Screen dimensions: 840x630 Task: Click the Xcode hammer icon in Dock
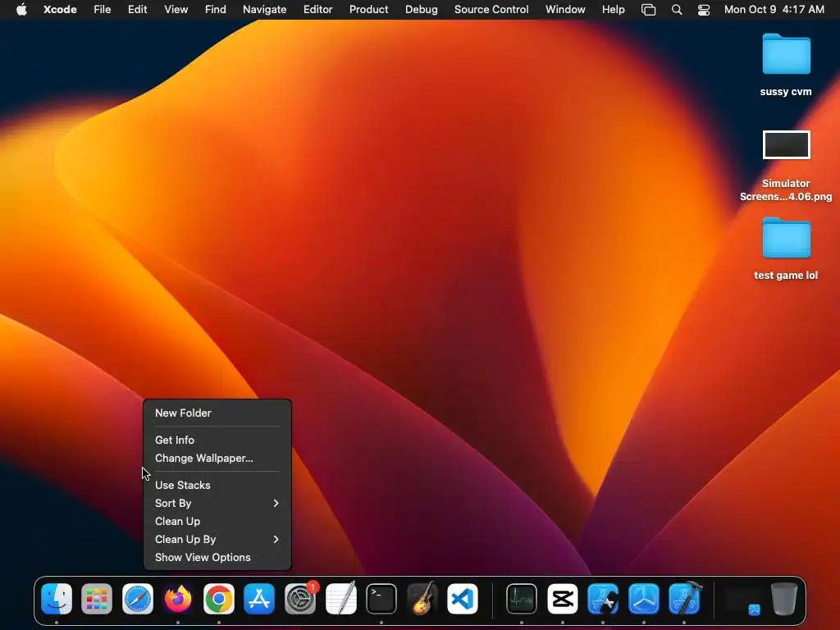coord(685,598)
